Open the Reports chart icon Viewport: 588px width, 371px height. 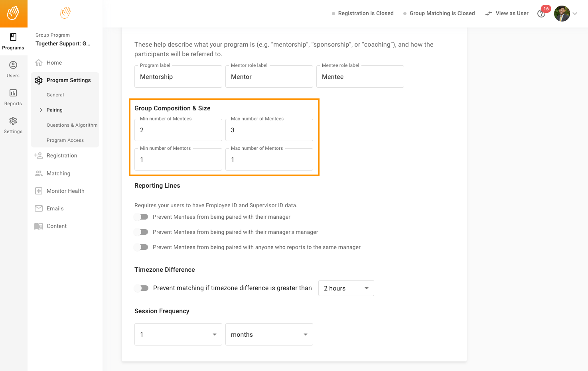[13, 93]
